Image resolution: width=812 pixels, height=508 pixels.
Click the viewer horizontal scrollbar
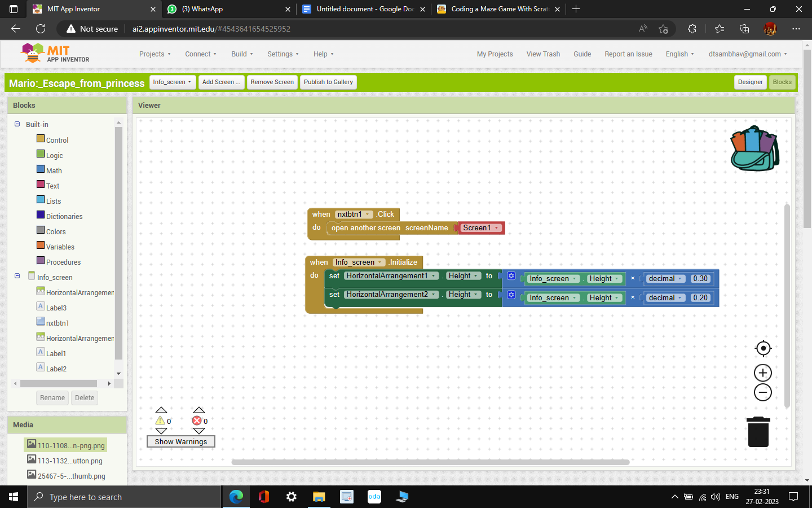coord(430,462)
